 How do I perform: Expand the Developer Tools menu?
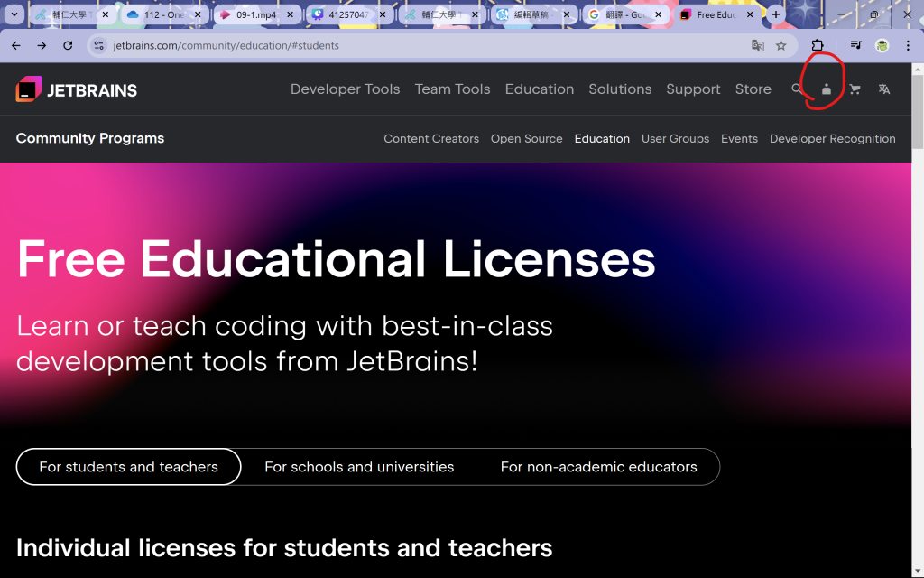[x=346, y=89]
